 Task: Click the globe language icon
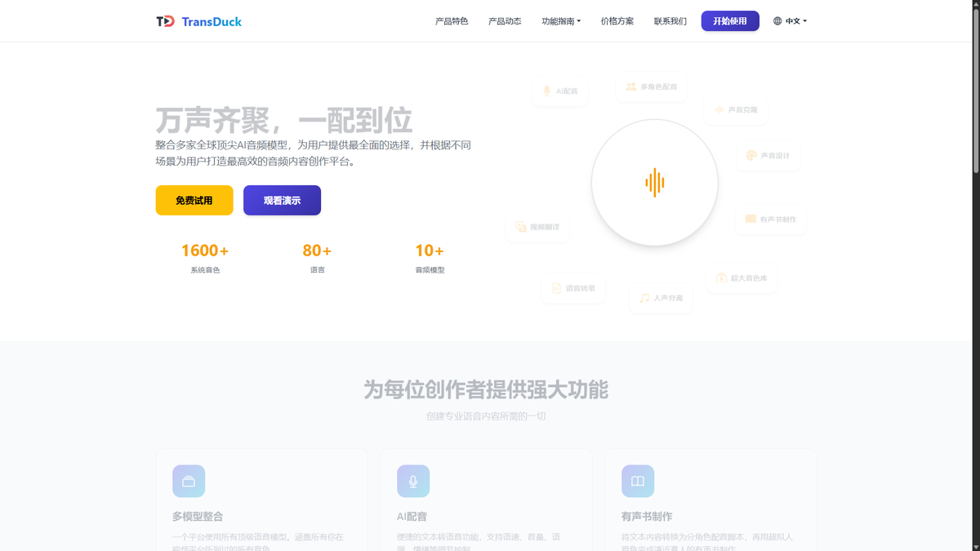click(x=777, y=21)
